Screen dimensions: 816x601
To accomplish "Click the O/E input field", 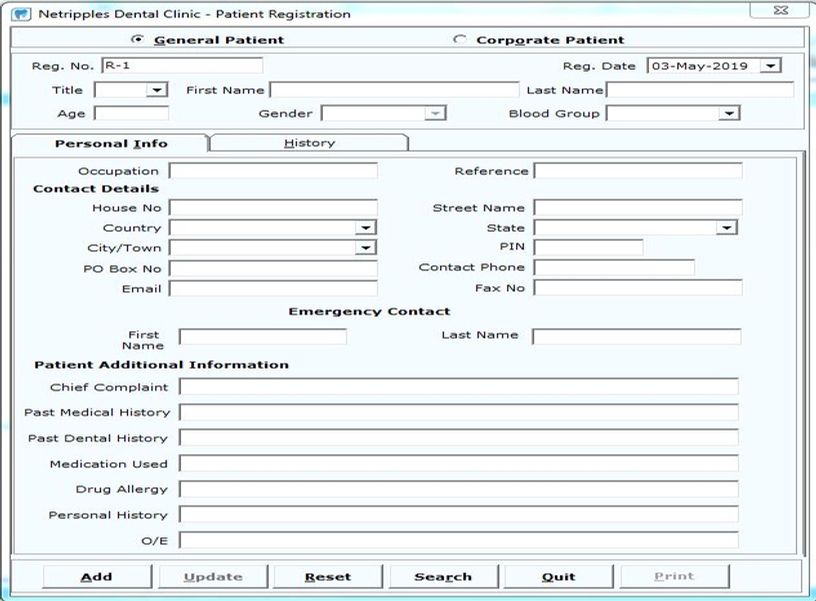I will pos(458,540).
